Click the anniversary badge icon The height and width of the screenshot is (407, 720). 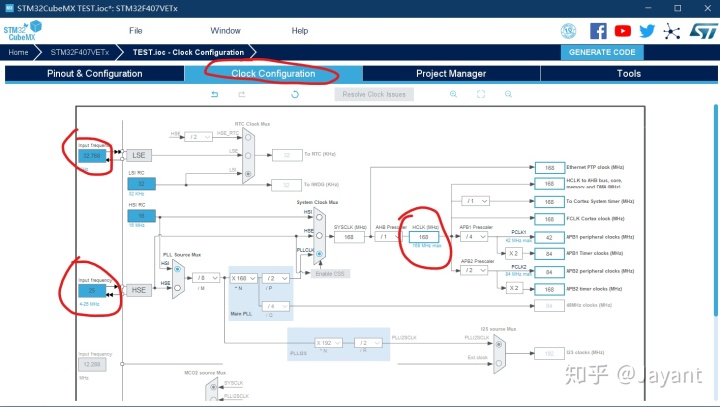coord(568,31)
